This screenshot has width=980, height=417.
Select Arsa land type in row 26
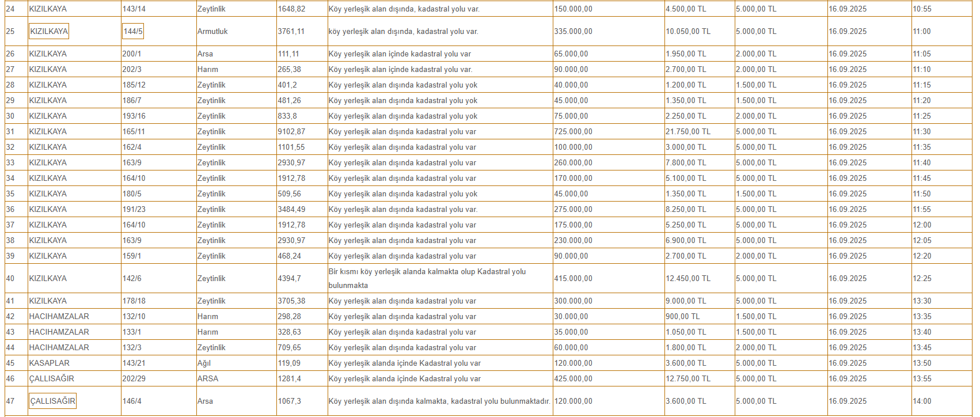tap(205, 54)
